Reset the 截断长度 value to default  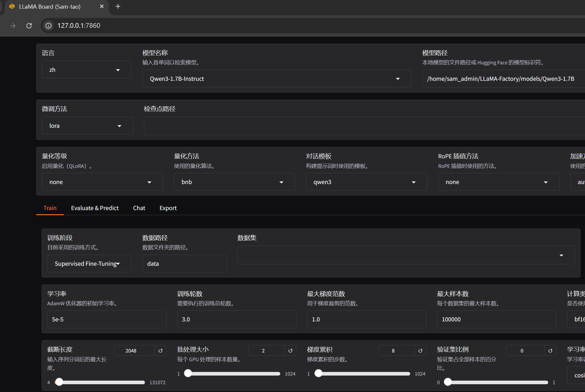coord(160,350)
